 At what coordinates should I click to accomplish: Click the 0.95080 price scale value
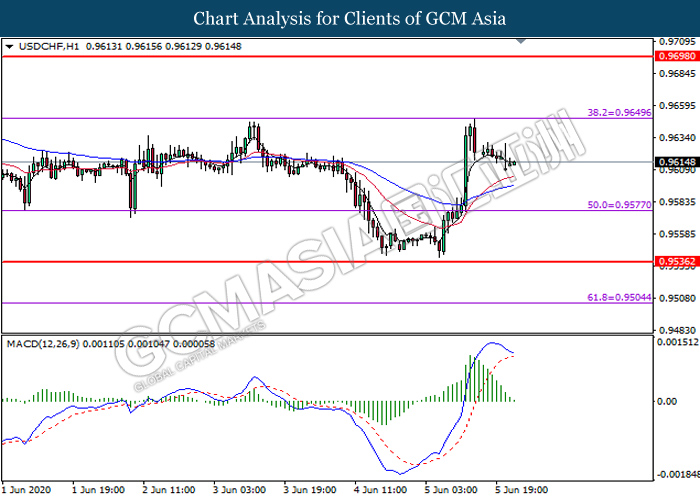coord(677,298)
